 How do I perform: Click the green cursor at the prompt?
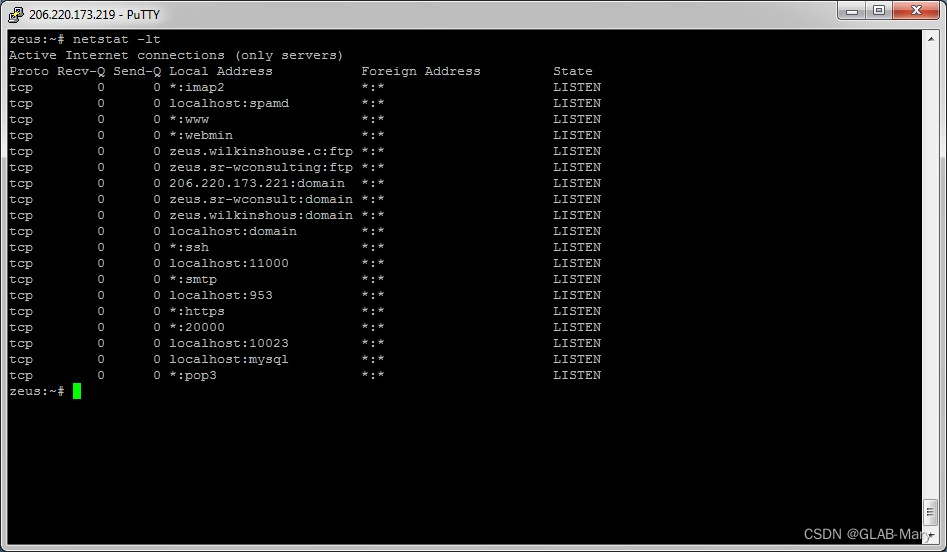coord(77,391)
